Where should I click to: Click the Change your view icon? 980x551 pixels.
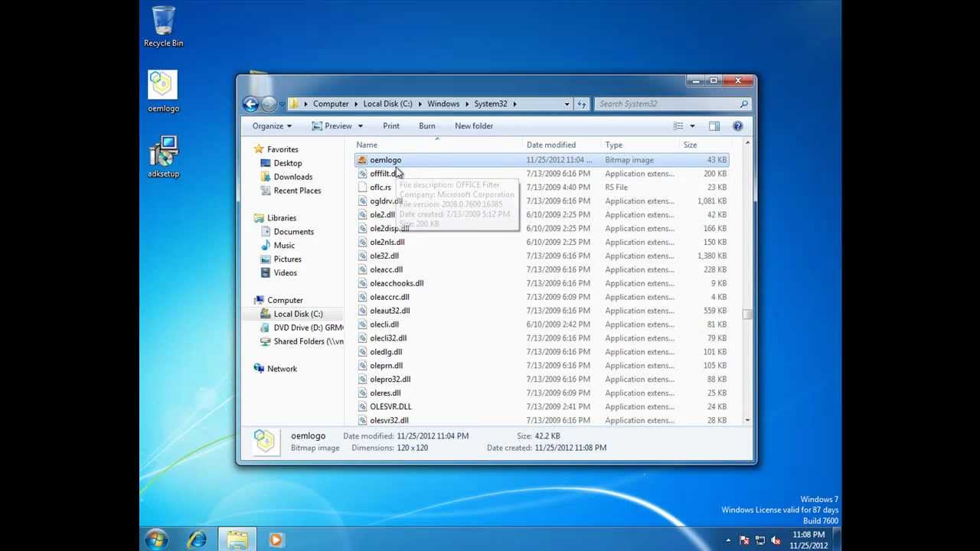coord(678,126)
